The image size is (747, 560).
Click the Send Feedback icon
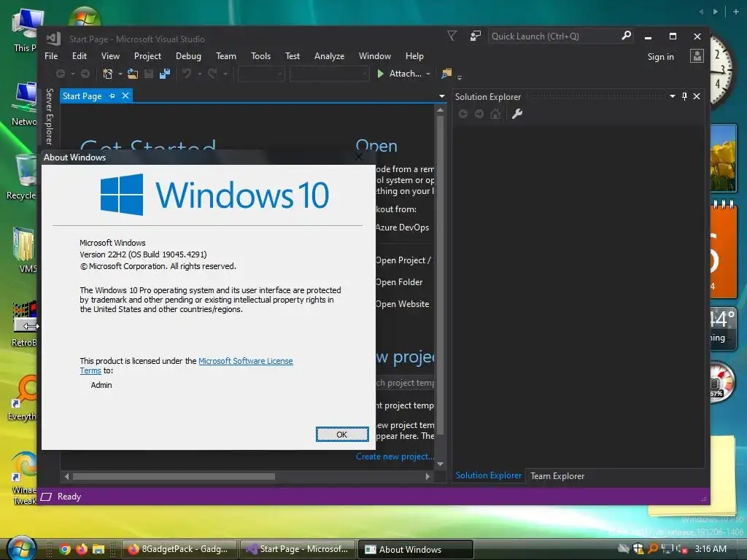475,36
